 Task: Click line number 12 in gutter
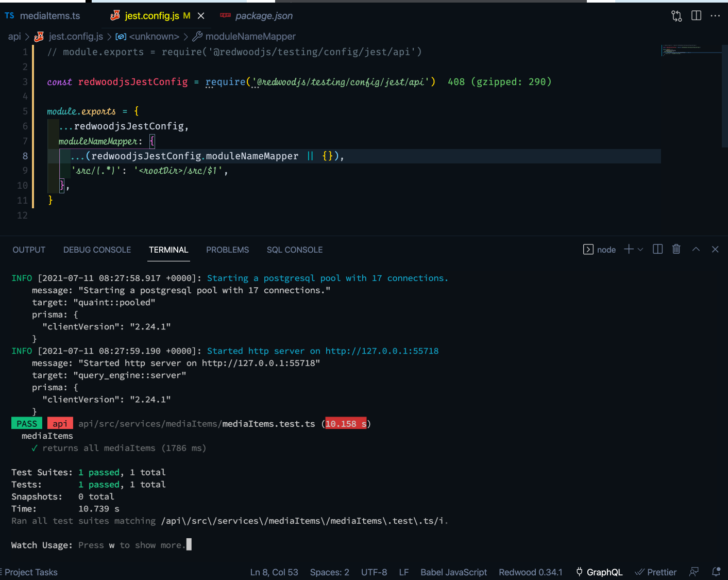(22, 216)
